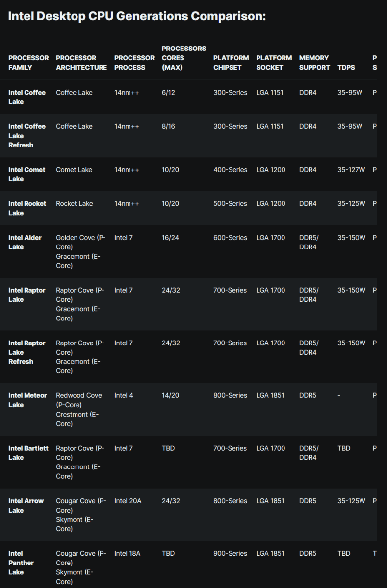Select the Intel 18A process cell

(127, 553)
